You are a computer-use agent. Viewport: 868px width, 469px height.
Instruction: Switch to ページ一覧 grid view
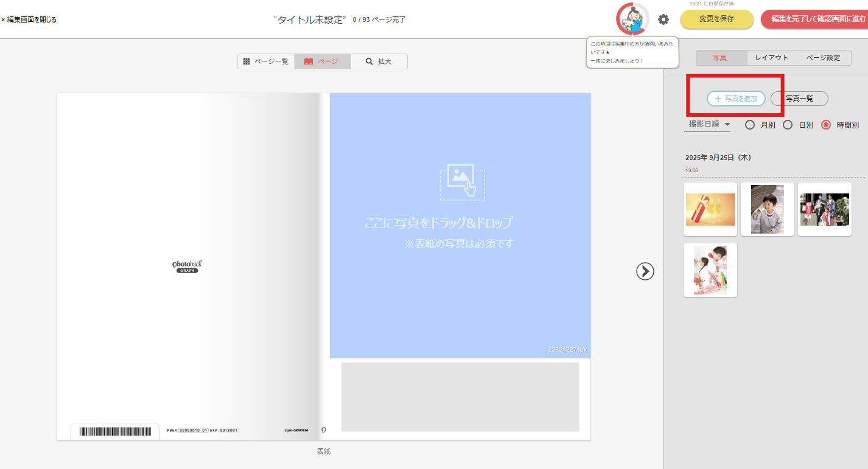click(x=266, y=61)
